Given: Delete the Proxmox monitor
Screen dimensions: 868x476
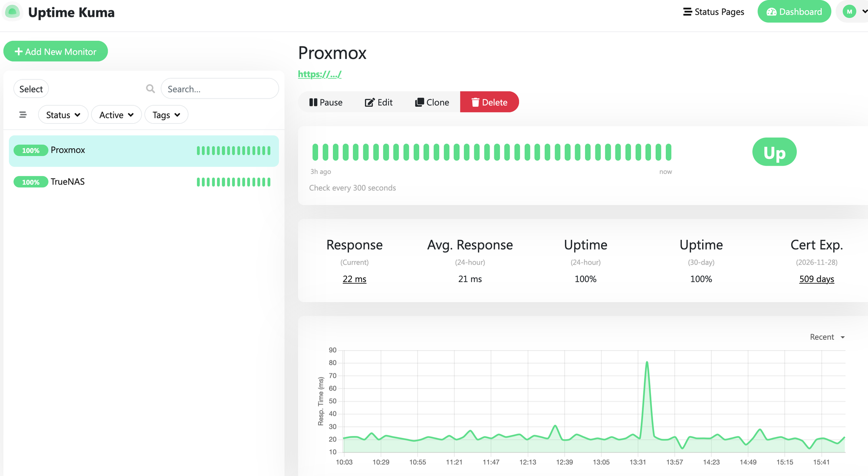Looking at the screenshot, I should [x=489, y=102].
